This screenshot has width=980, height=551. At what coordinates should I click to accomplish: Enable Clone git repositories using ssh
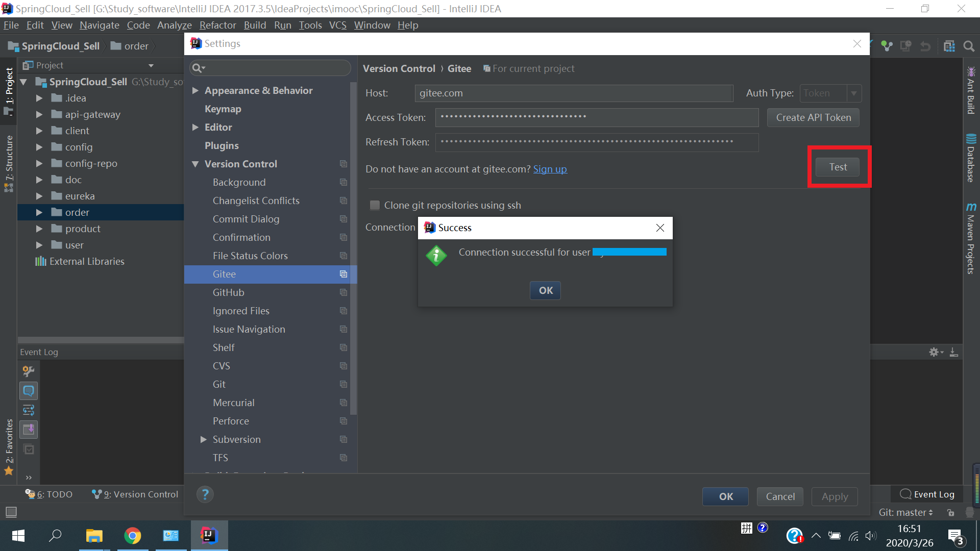coord(375,205)
